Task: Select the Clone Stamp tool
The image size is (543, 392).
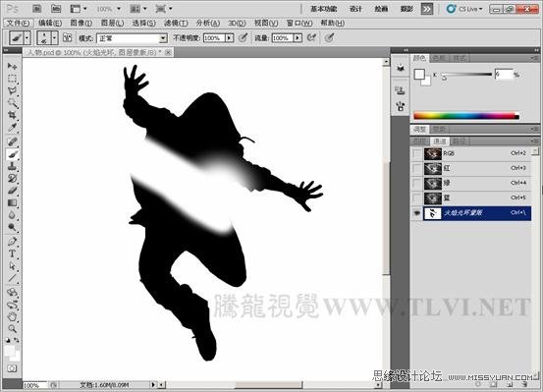Action: (x=12, y=166)
